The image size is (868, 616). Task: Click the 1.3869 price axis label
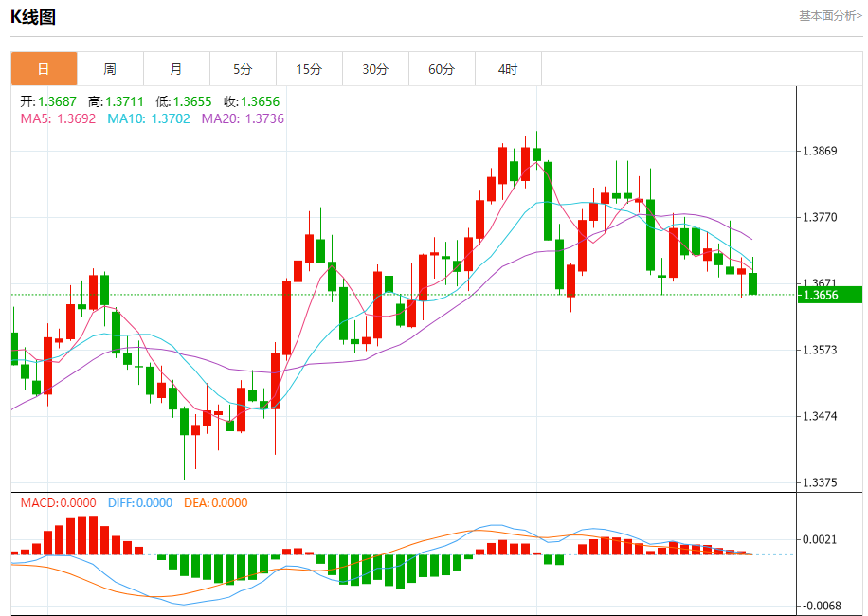click(x=820, y=151)
